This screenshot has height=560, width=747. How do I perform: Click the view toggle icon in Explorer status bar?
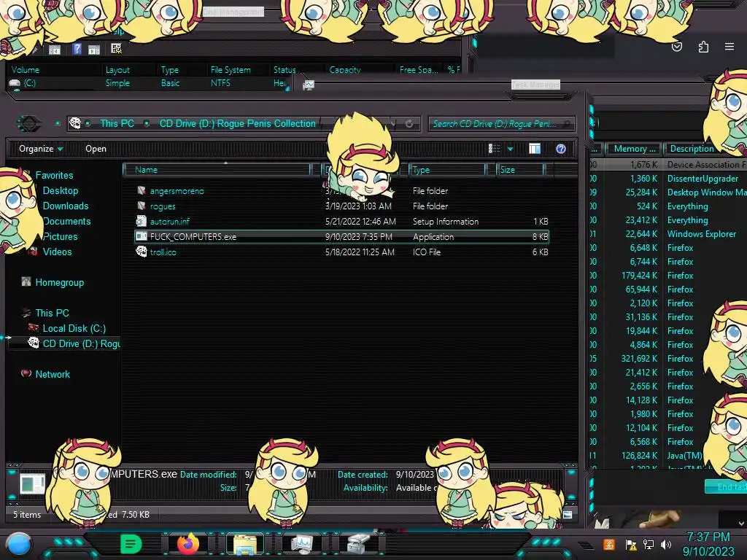coord(567,514)
